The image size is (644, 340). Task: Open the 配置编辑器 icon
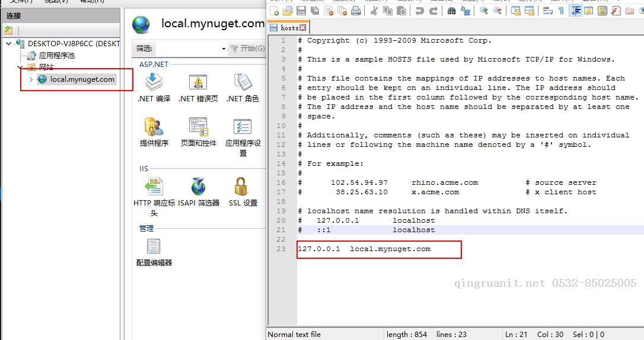pos(154,246)
